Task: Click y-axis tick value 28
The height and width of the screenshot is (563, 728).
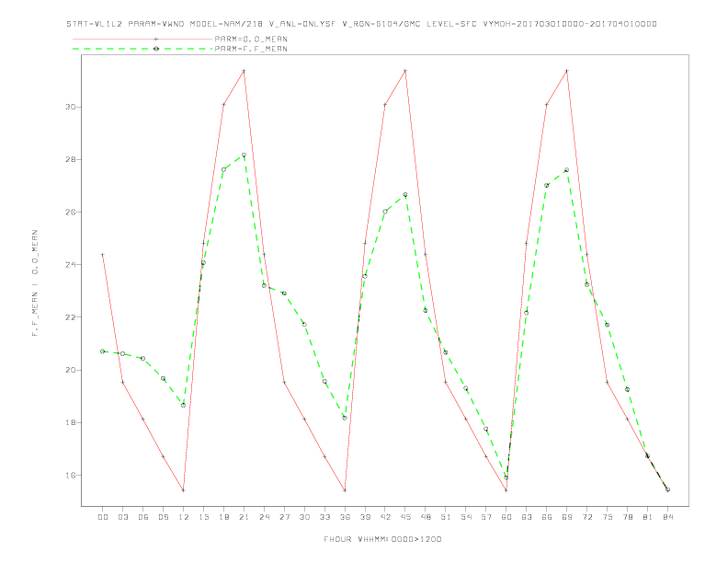Action: [x=70, y=159]
